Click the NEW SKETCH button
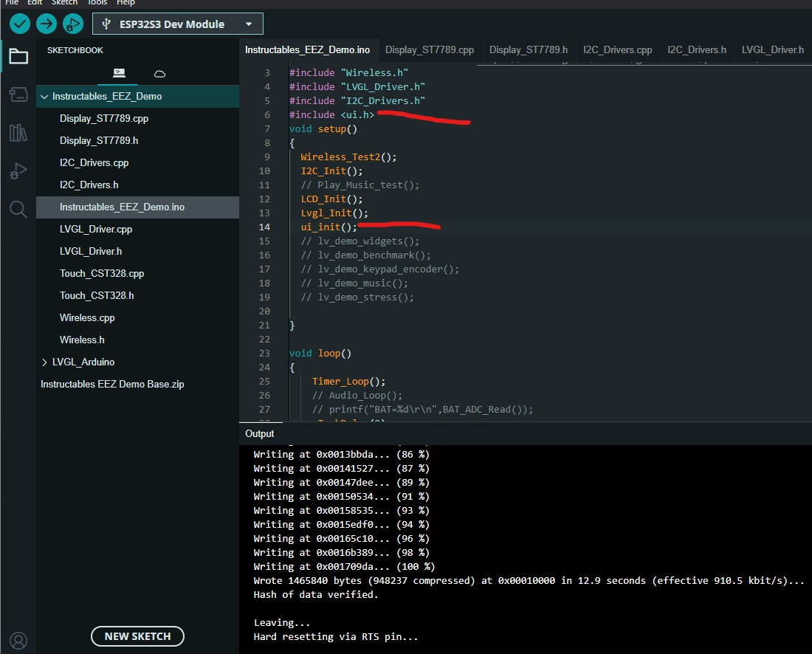812x654 pixels. tap(137, 636)
